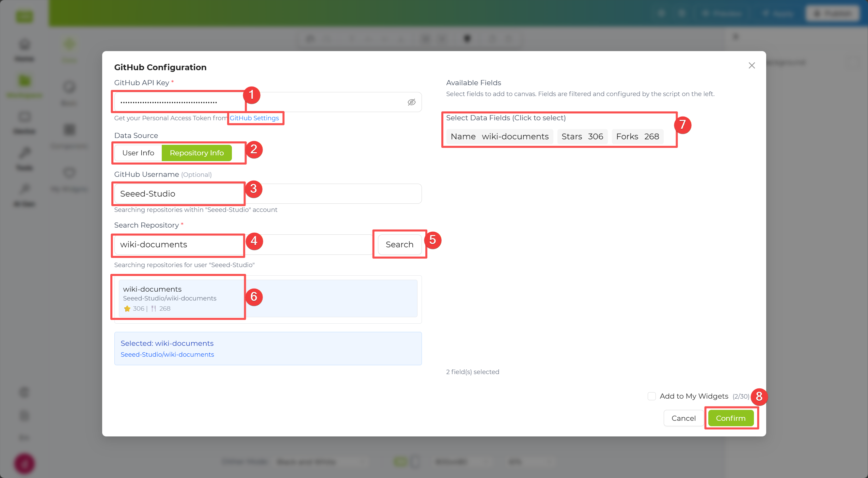The width and height of the screenshot is (868, 478).
Task: Toggle API key visibility eye icon
Action: (x=411, y=102)
